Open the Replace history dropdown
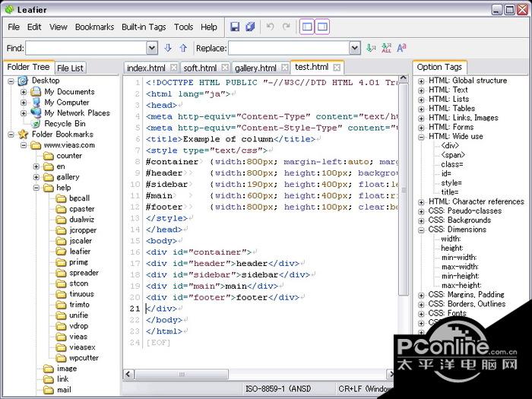The image size is (532, 399). 355,48
